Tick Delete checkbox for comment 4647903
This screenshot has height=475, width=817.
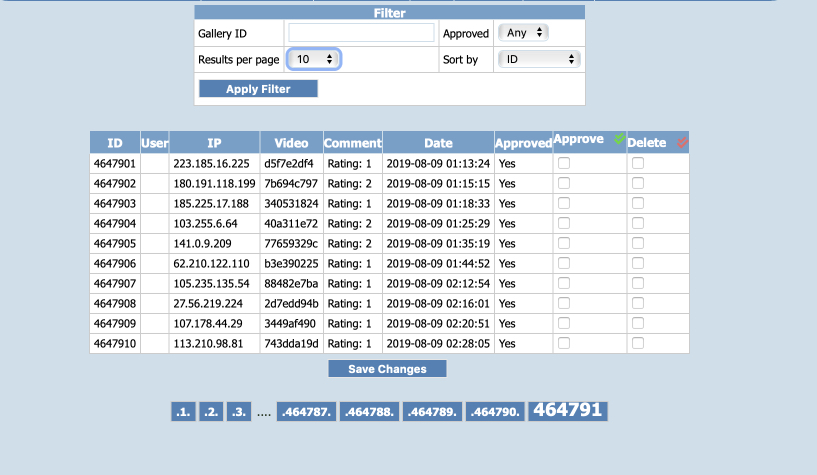(x=638, y=203)
